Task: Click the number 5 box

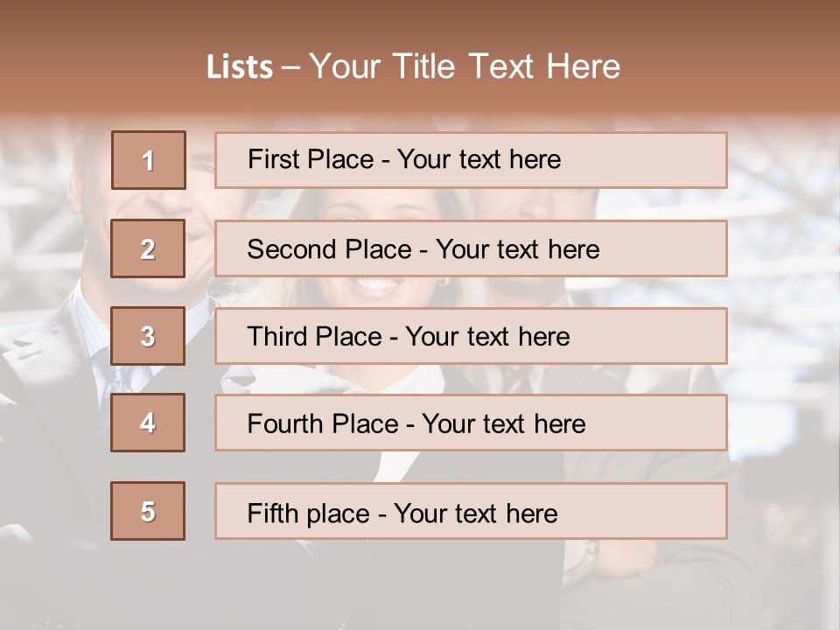Action: click(x=148, y=511)
